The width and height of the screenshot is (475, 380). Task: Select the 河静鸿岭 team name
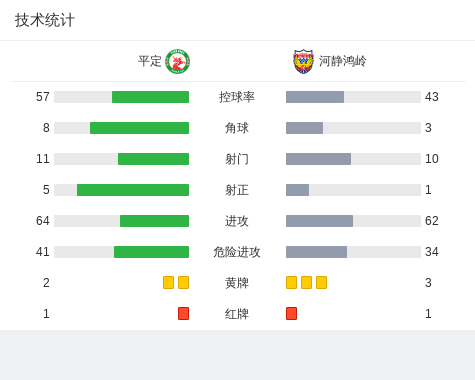click(x=343, y=61)
